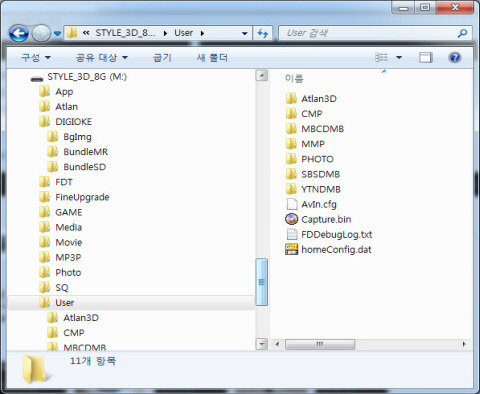Screen dimensions: 480x394
Task: Select the AvIn.cfg file icon
Action: point(292,204)
